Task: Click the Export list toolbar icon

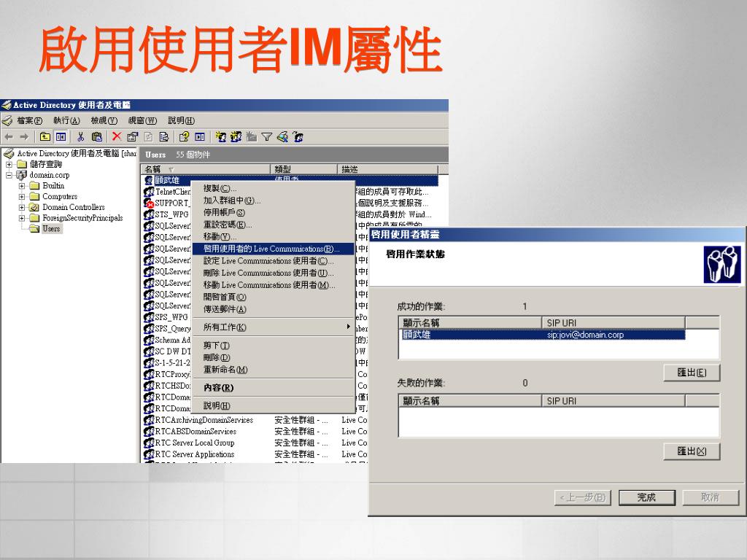Action: coord(164,137)
